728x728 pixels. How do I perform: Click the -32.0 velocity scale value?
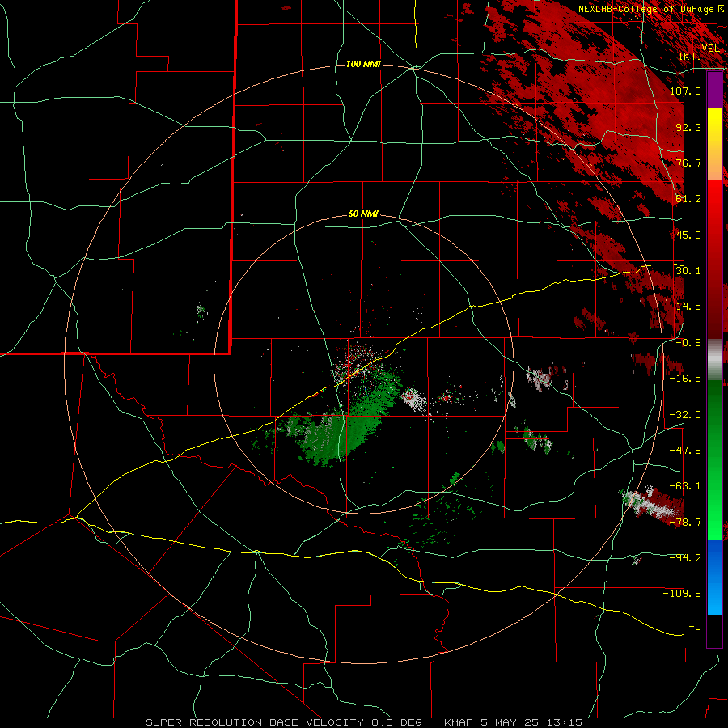tap(685, 415)
